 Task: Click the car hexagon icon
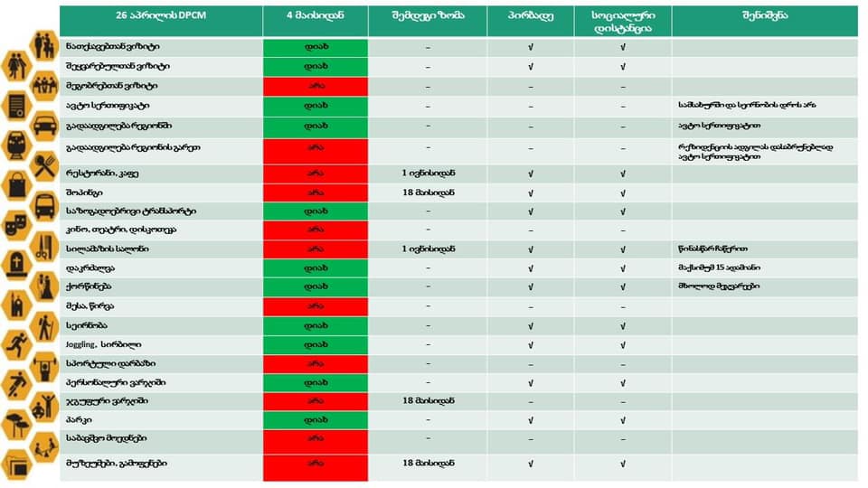tap(44, 125)
